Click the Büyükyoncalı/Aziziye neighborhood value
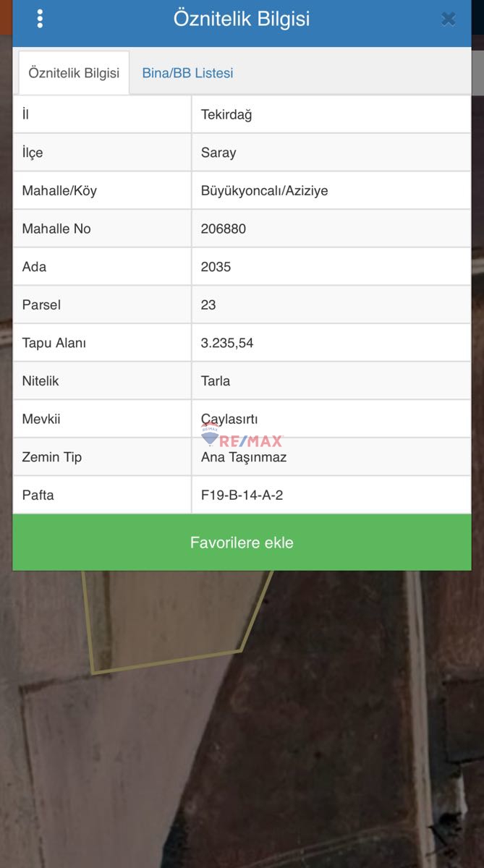 (x=264, y=191)
